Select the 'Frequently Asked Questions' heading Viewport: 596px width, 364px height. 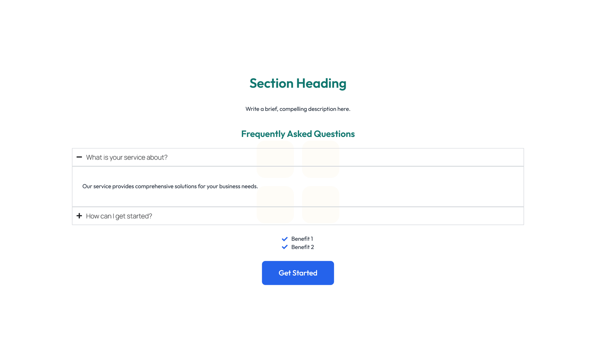click(298, 134)
